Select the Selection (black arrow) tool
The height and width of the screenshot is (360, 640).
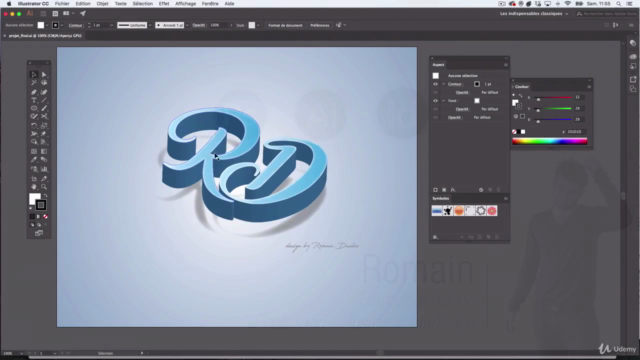(x=34, y=75)
